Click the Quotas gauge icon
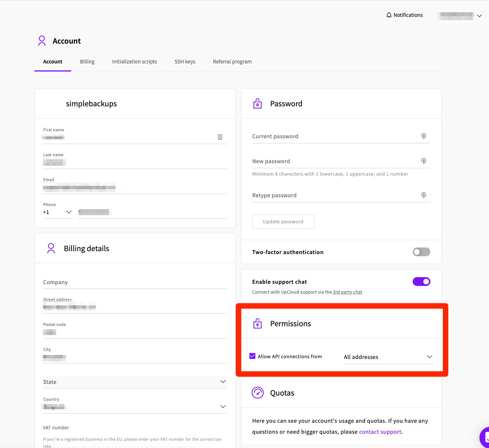489x448 pixels. pos(258,393)
